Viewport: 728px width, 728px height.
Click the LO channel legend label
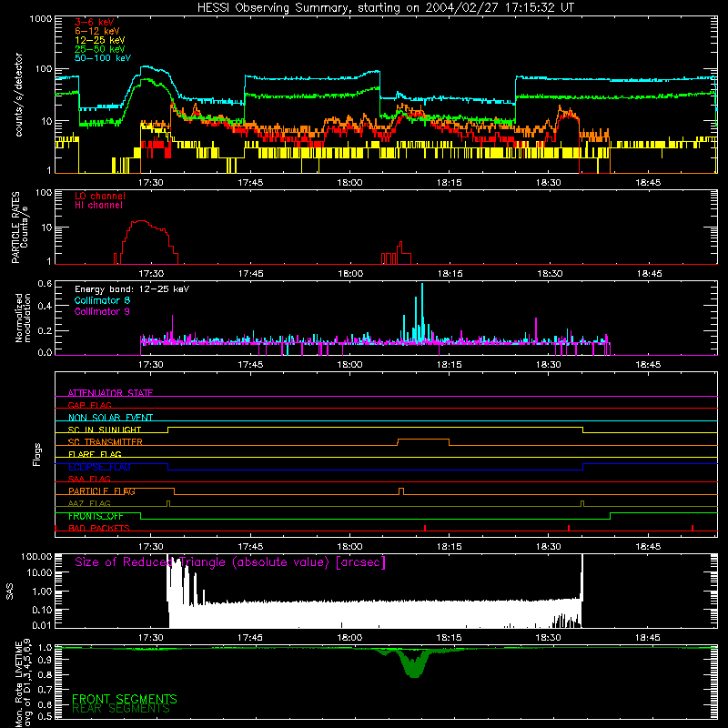tap(99, 196)
